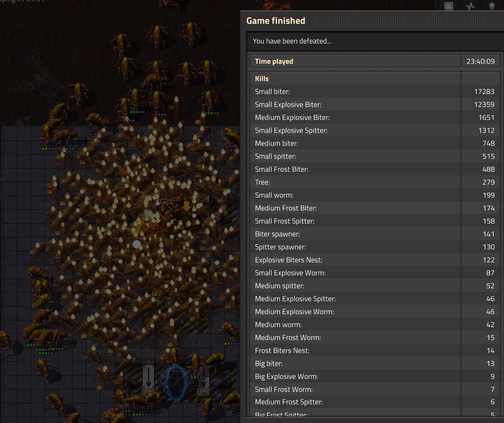Click the kill count 1312

[487, 130]
